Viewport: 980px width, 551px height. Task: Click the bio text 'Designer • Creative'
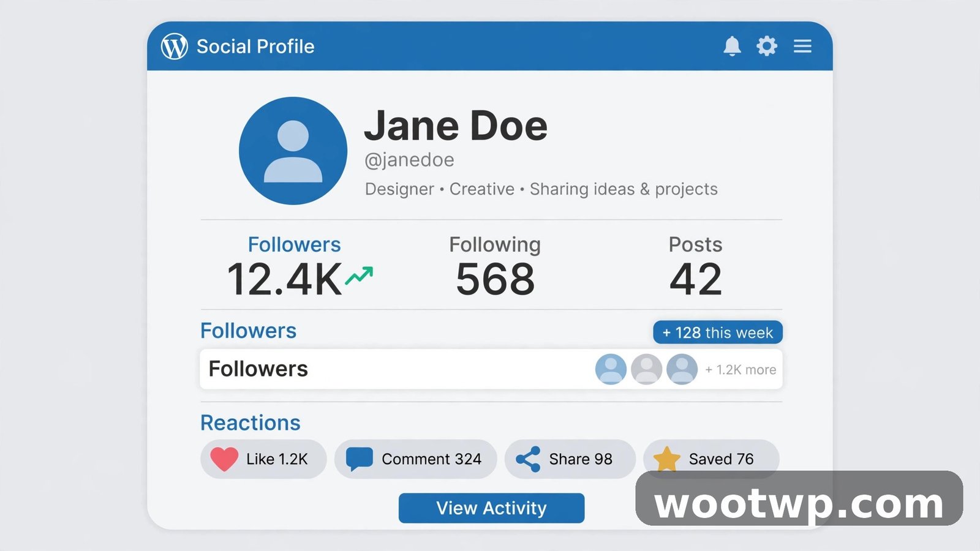[x=440, y=189]
